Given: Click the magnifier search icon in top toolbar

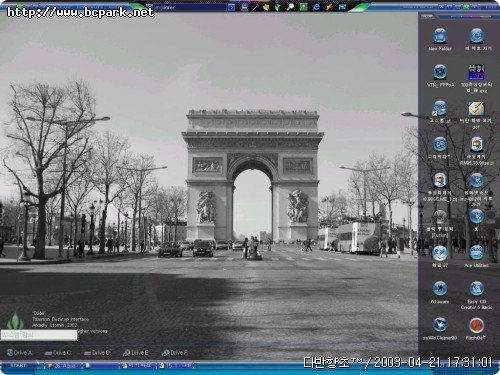Looking at the screenshot, I should click(290, 7).
